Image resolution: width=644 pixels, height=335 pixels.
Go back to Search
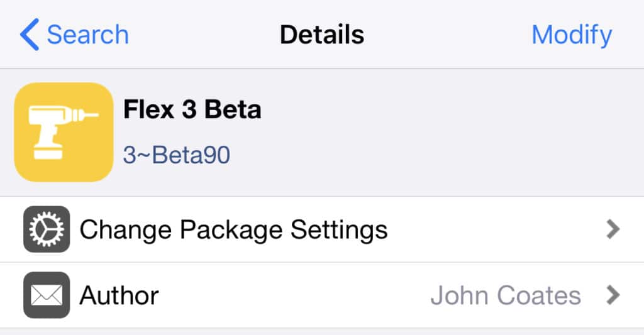[74, 35]
